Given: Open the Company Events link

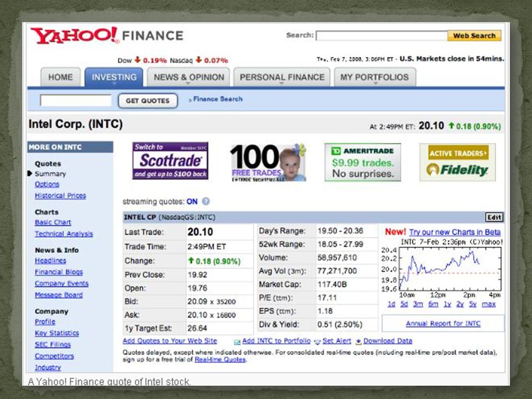Looking at the screenshot, I should click(x=62, y=283).
